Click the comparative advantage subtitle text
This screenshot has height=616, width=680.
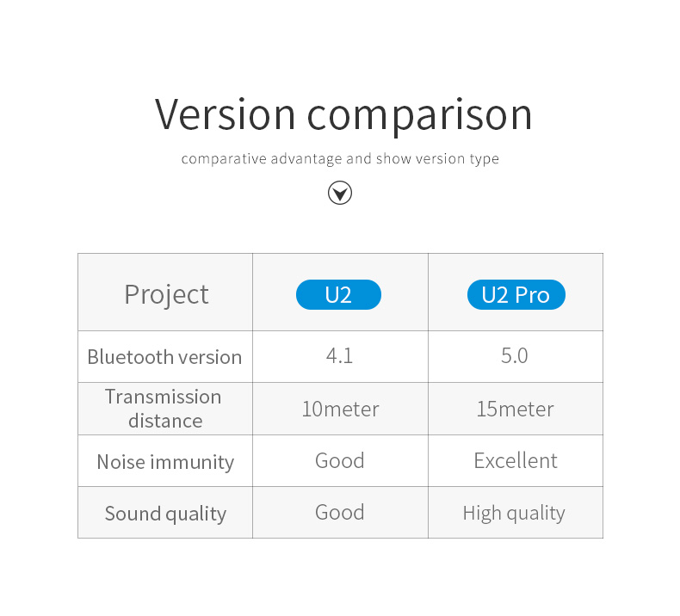[340, 158]
